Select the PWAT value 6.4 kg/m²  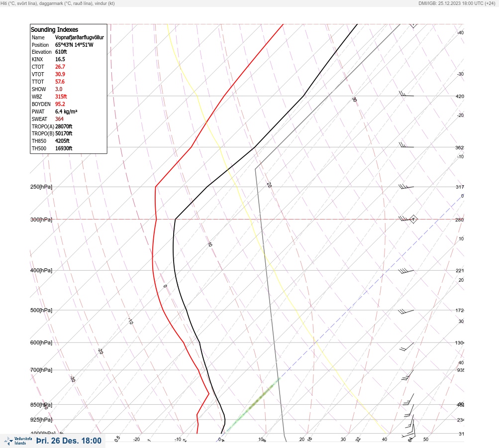66,112
